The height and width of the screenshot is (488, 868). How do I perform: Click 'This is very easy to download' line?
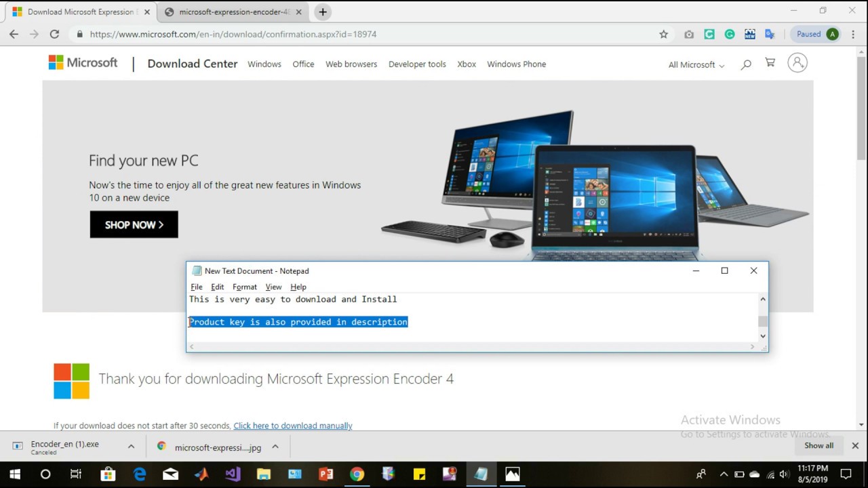click(293, 299)
